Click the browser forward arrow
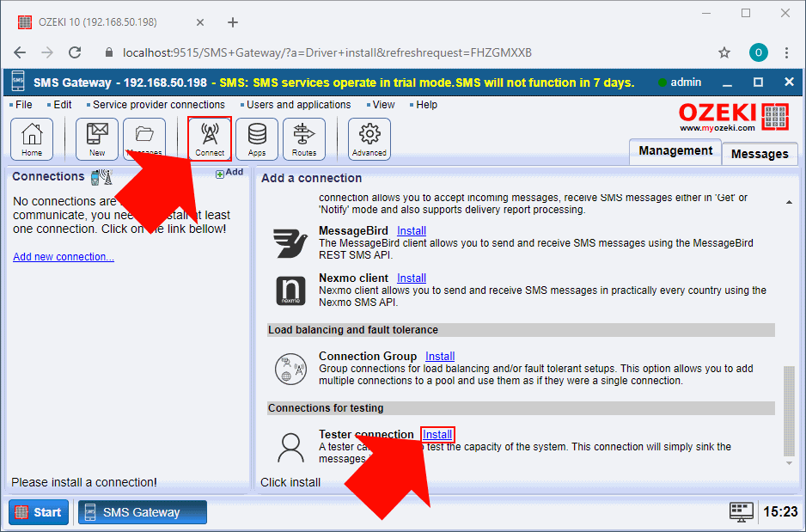Viewport: 806px width, 532px height. (47, 52)
